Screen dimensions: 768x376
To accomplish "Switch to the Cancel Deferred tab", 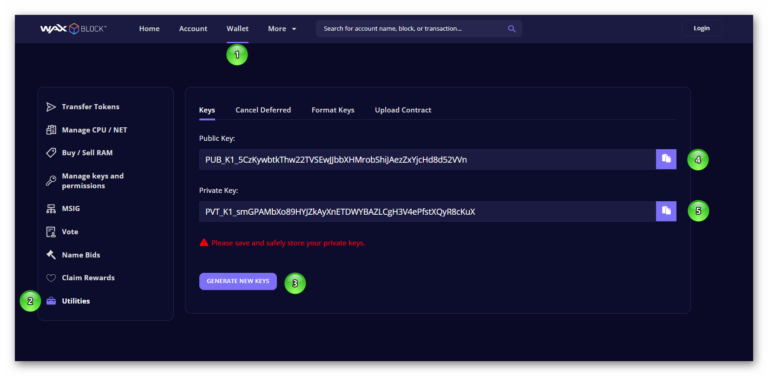I will 263,110.
